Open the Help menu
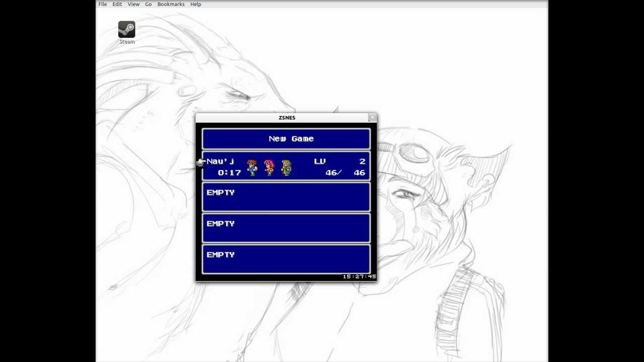Viewport: 644px width, 362px height. tap(196, 4)
